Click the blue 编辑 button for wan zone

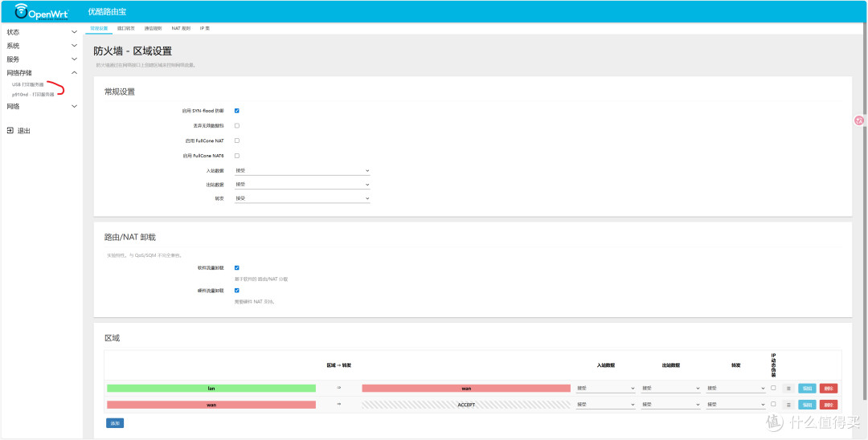[x=807, y=405]
